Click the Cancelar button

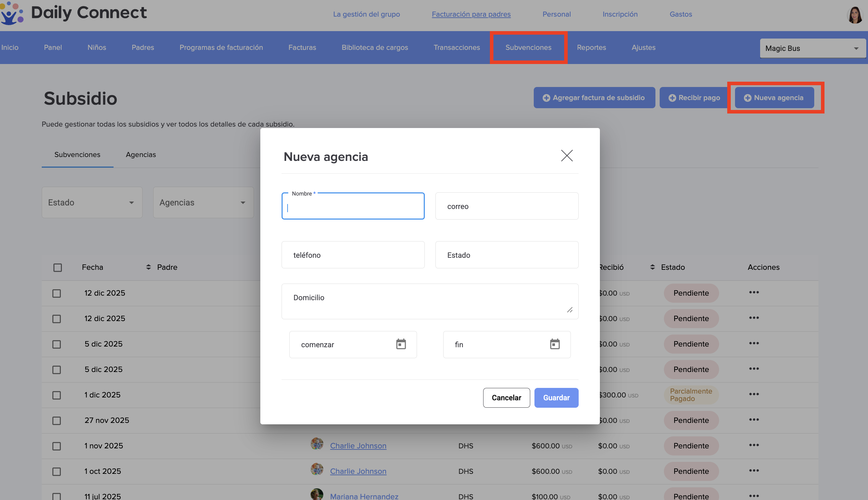(x=506, y=398)
